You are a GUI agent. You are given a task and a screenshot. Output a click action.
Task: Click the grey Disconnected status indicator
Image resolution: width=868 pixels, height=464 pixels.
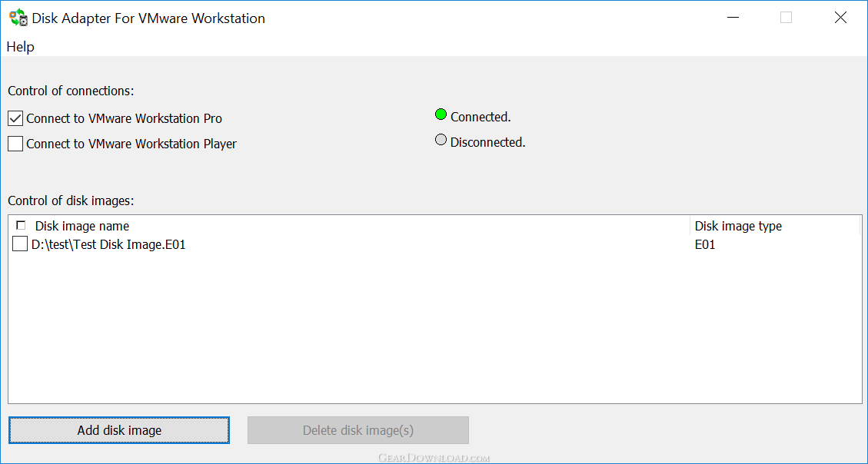coord(441,140)
